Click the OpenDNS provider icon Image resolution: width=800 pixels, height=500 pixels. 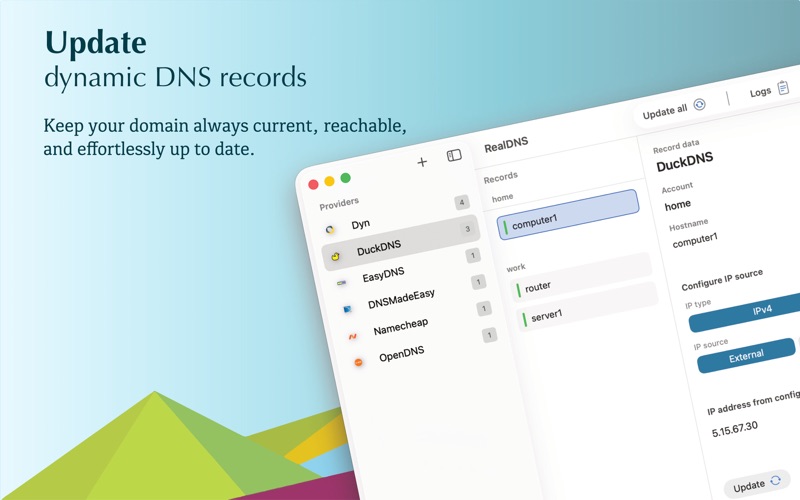tap(358, 362)
